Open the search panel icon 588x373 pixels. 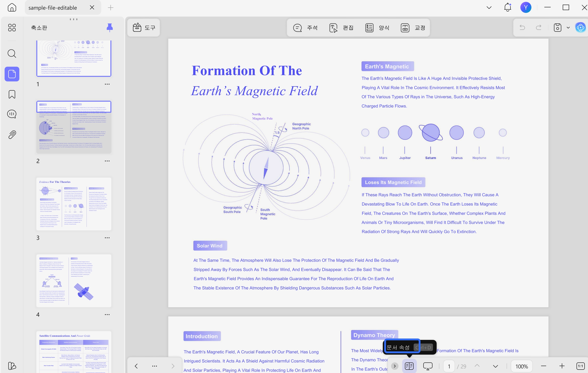[x=12, y=53]
